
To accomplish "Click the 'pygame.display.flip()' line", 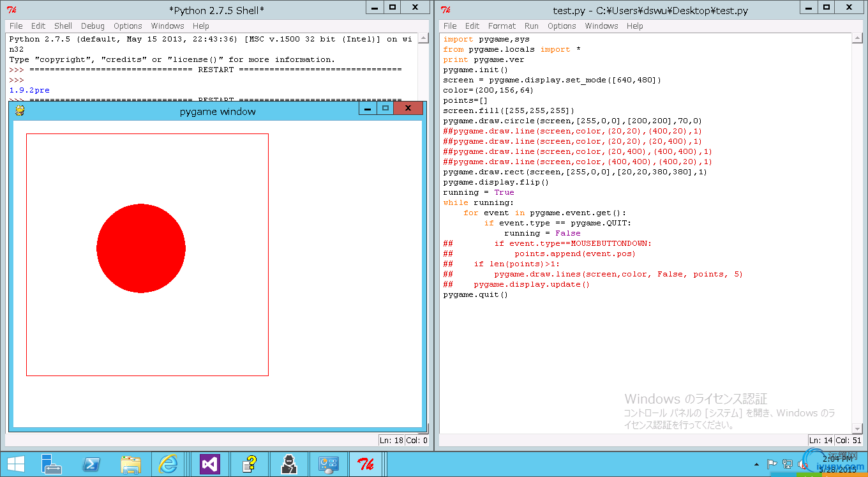I will click(x=496, y=182).
